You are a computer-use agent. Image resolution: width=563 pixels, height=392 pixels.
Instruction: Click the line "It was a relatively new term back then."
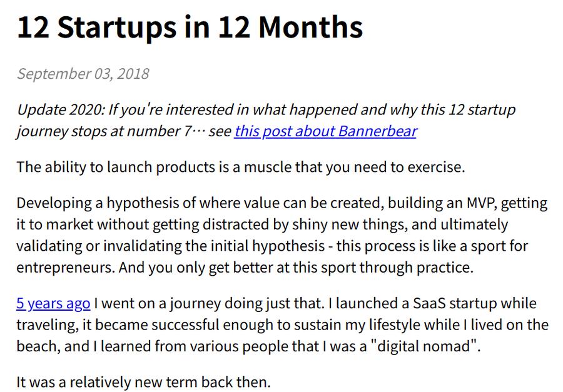tap(143, 382)
